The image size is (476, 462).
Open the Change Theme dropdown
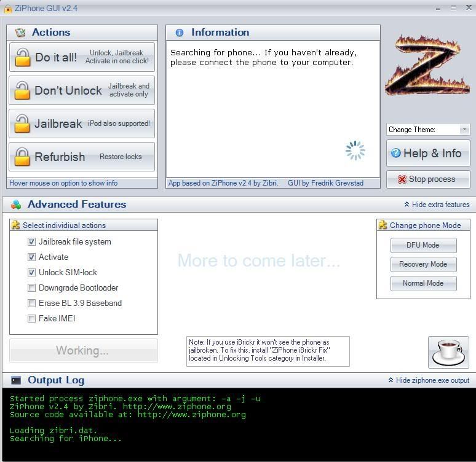[x=428, y=130]
